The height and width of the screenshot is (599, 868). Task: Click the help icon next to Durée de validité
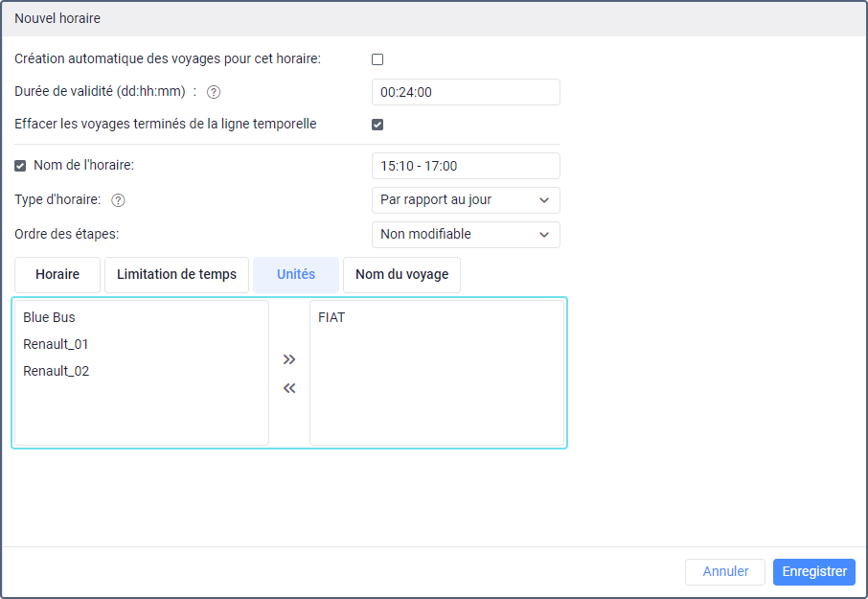pyautogui.click(x=214, y=92)
